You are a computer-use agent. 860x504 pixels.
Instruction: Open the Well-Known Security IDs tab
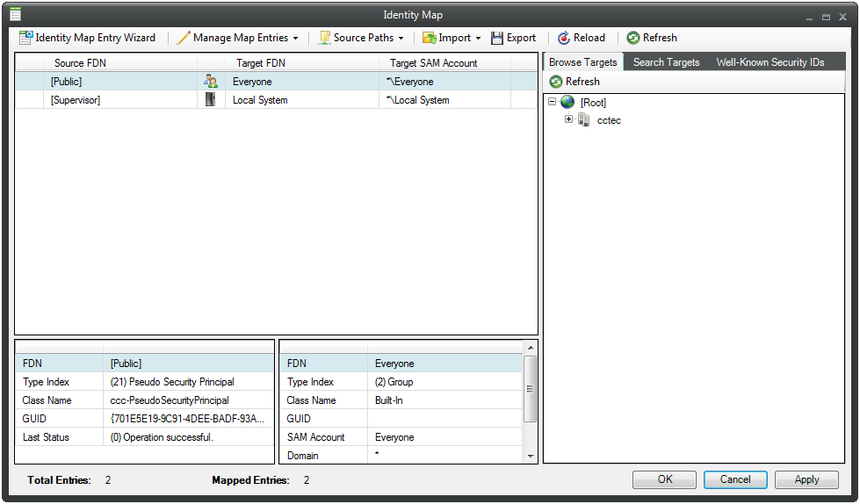[x=770, y=62]
